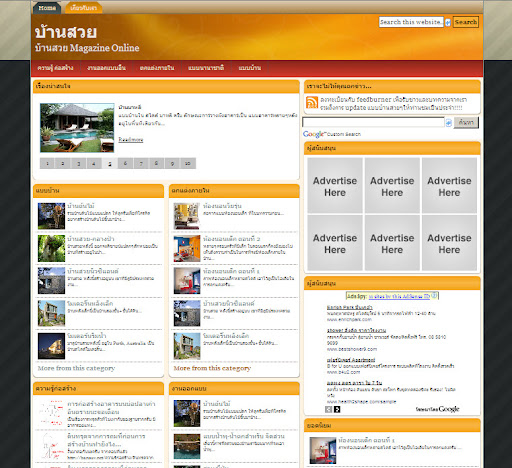
Task: Click forest house thumbnail under บ้านสวย-กลางป่า
Action: pyautogui.click(x=51, y=248)
